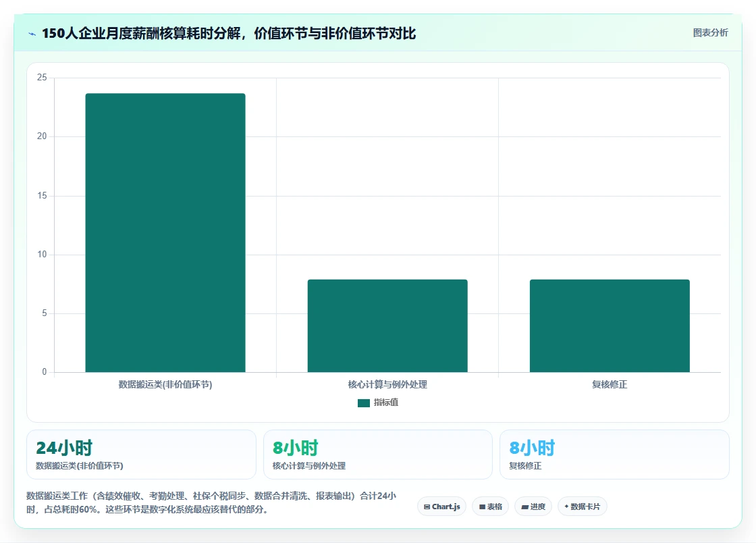Click the 数据搬运类(非价值环节) bar in the chart
756x543 pixels.
coord(165,233)
